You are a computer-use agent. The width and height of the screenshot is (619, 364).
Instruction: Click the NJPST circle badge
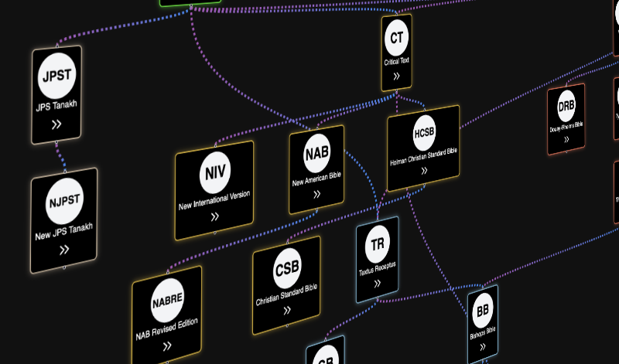click(64, 201)
